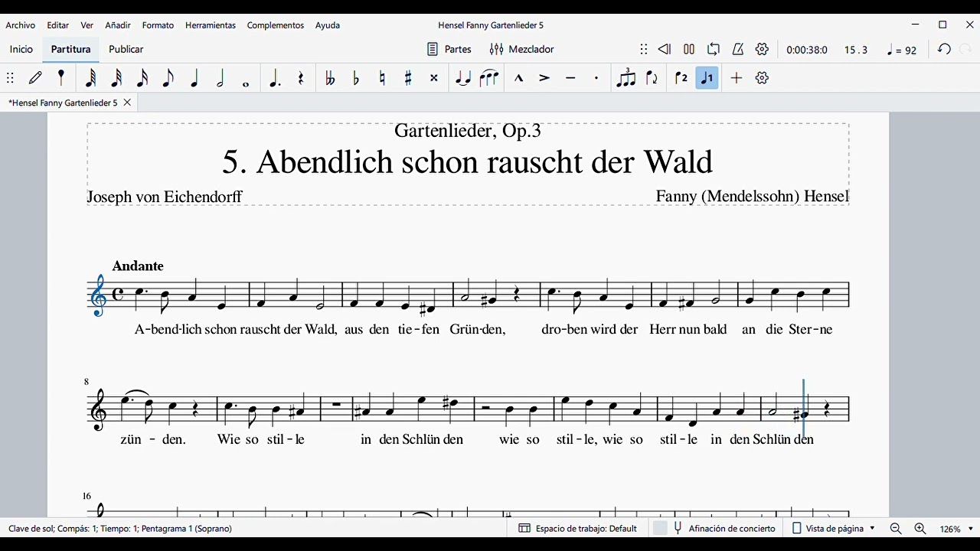Select the whole note duration
This screenshot has height=551, width=980.
246,83
